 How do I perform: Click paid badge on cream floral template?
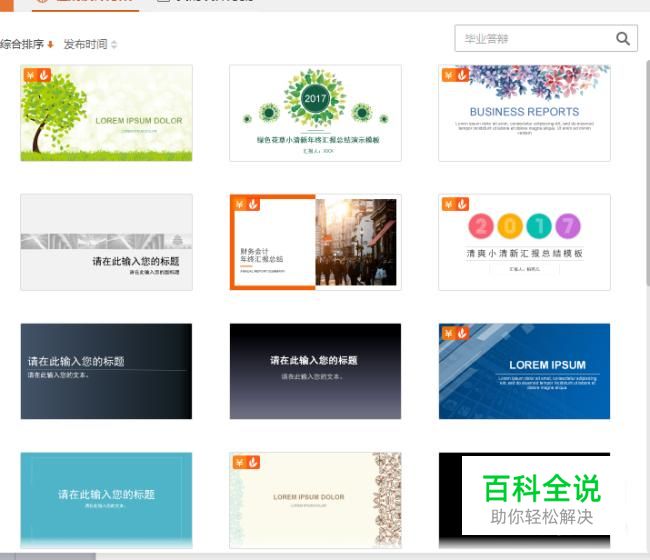pyautogui.click(x=246, y=462)
